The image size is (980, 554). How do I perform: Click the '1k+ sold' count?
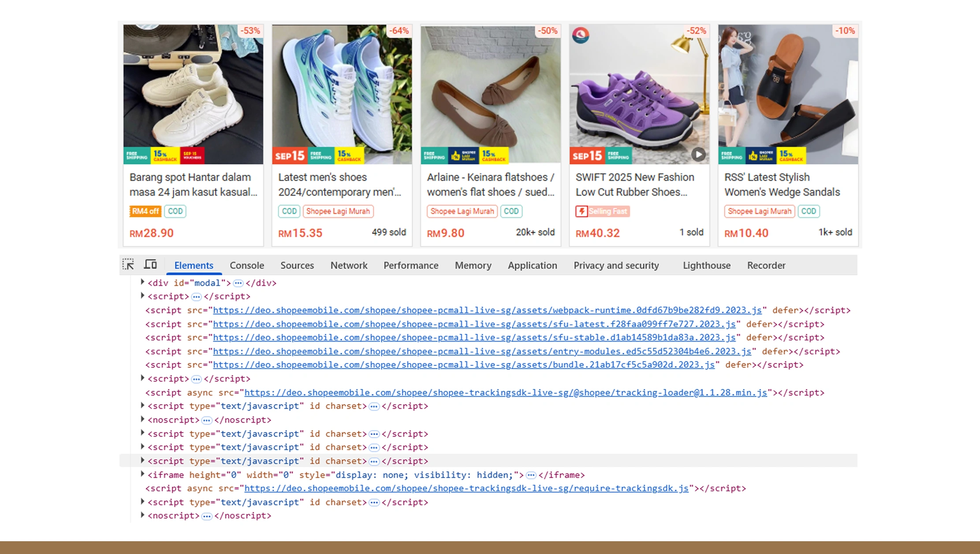pos(835,232)
